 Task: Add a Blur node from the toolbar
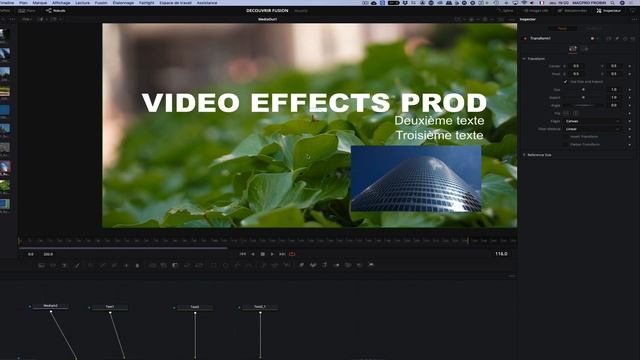138,265
